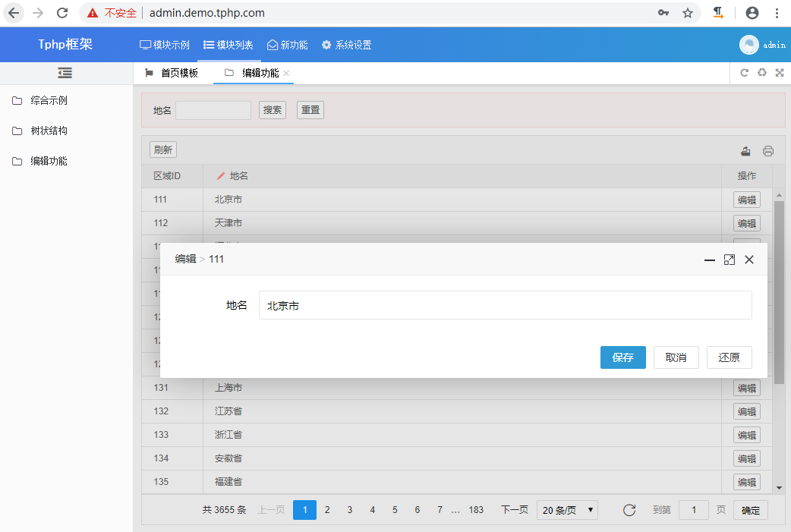This screenshot has width=791, height=532.
Task: Switch to the 编辑功能 tab
Action: pyautogui.click(x=252, y=73)
